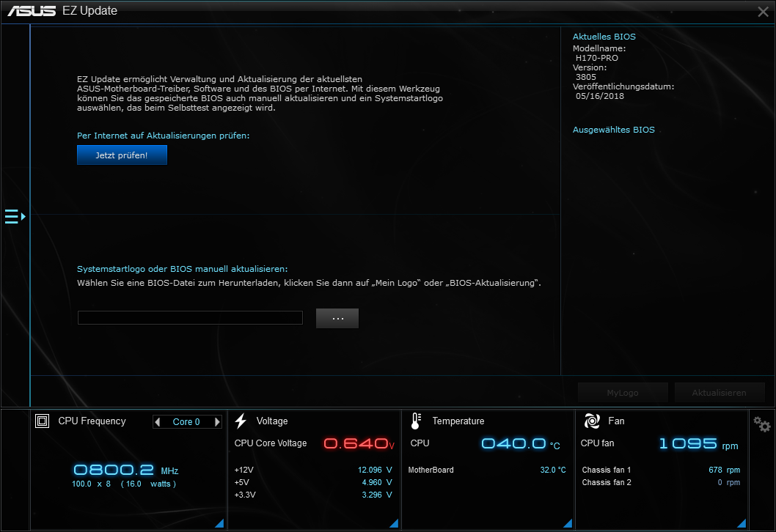The width and height of the screenshot is (776, 532).
Task: Expand the CPU Frequency panel corner
Action: (x=219, y=523)
